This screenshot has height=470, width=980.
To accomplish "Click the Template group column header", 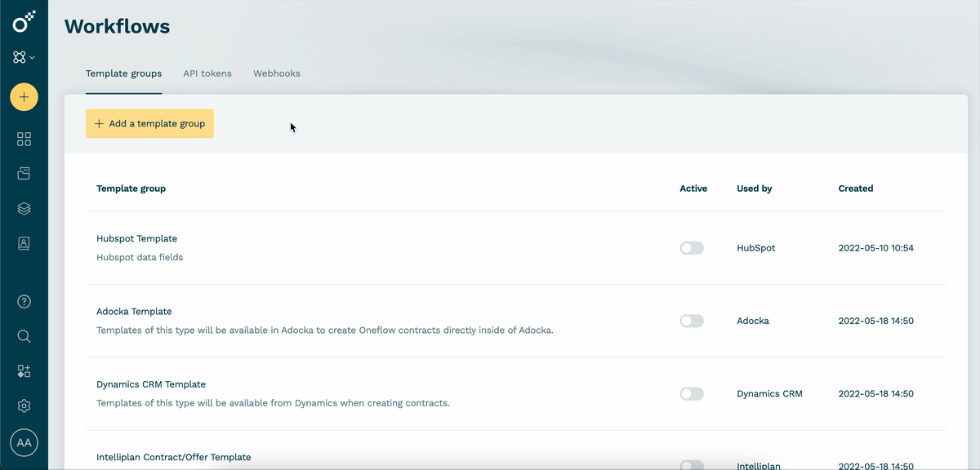I will [x=131, y=188].
